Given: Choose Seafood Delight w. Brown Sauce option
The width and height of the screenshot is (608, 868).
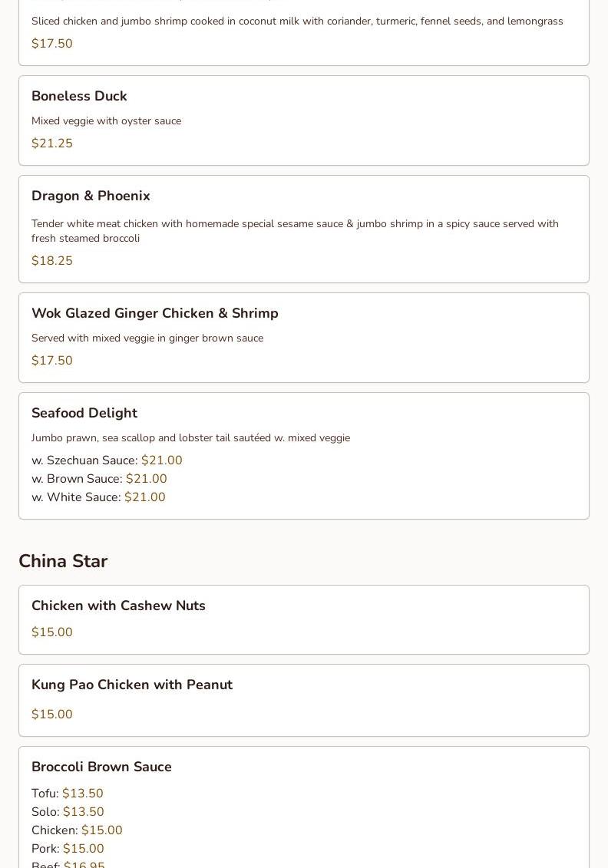Looking at the screenshot, I should click(x=99, y=479).
